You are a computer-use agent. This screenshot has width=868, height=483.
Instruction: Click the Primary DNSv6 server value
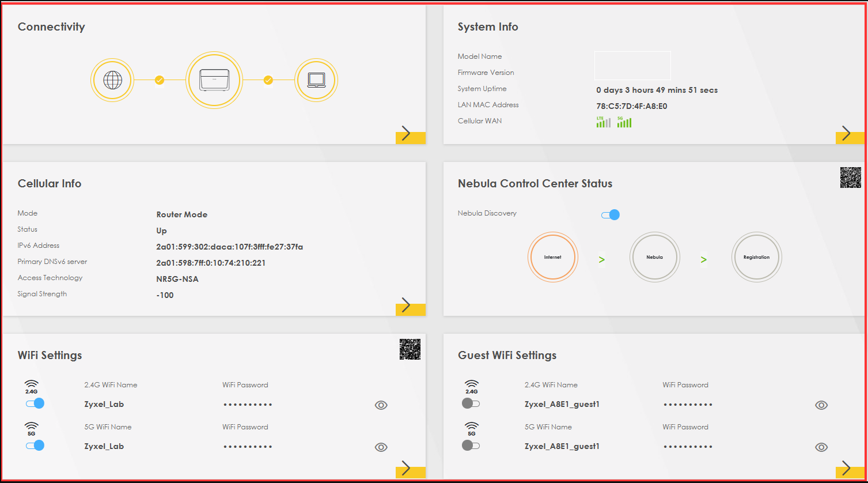click(x=211, y=263)
